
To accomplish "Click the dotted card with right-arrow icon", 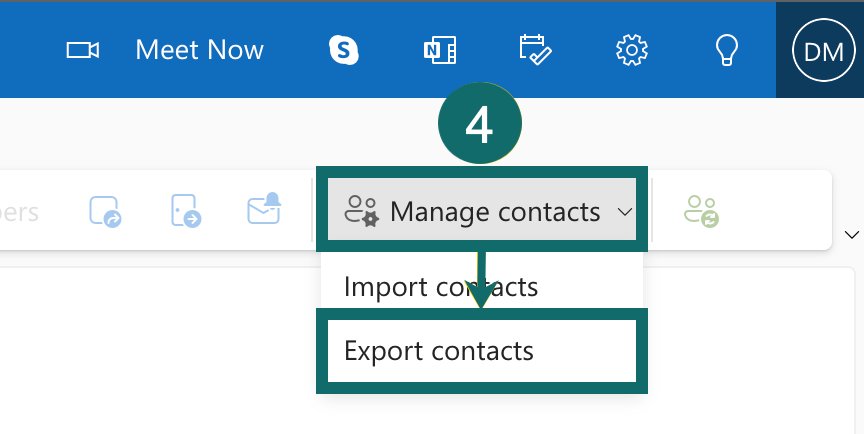I will click(185, 211).
